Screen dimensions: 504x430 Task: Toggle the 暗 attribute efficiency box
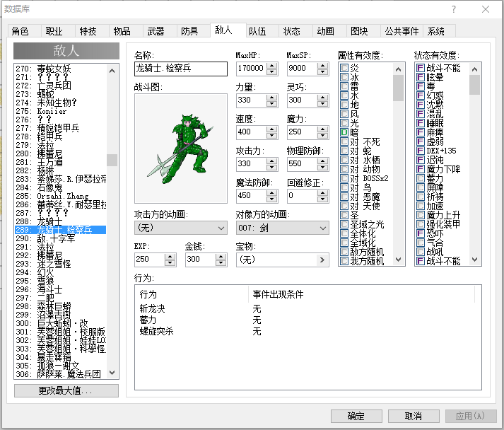pyautogui.click(x=344, y=132)
